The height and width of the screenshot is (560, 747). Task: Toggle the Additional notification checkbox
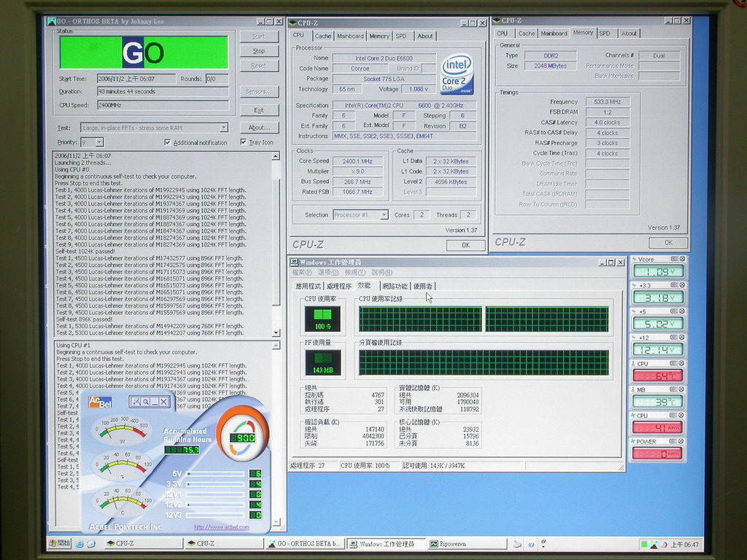pos(167,142)
